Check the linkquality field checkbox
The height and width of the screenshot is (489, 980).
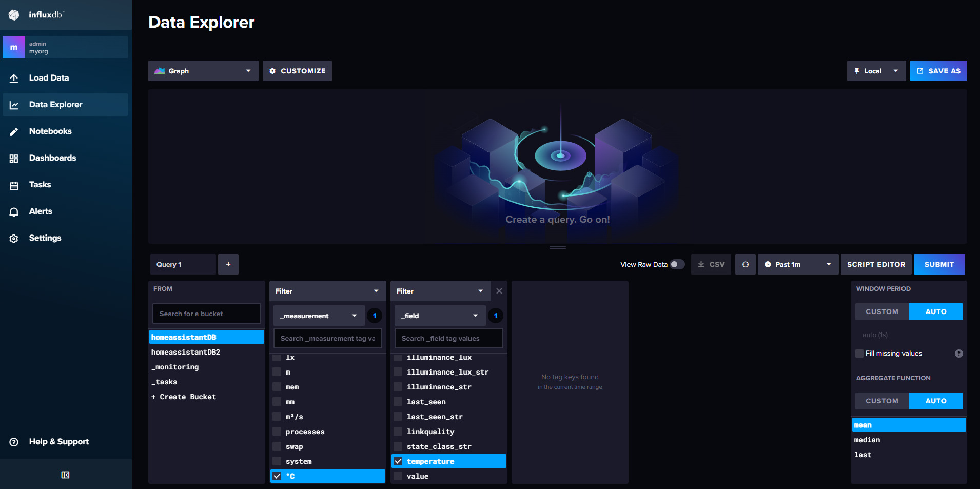[x=398, y=432]
